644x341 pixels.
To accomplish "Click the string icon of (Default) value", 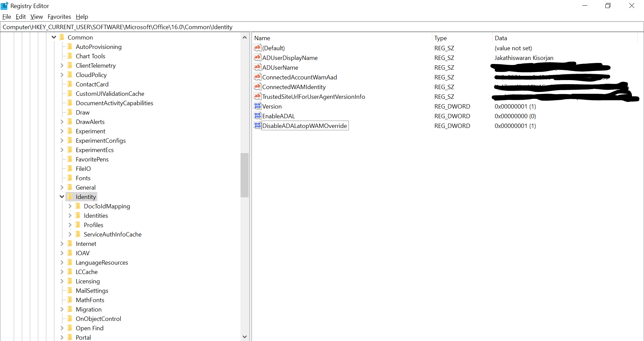I will 257,48.
